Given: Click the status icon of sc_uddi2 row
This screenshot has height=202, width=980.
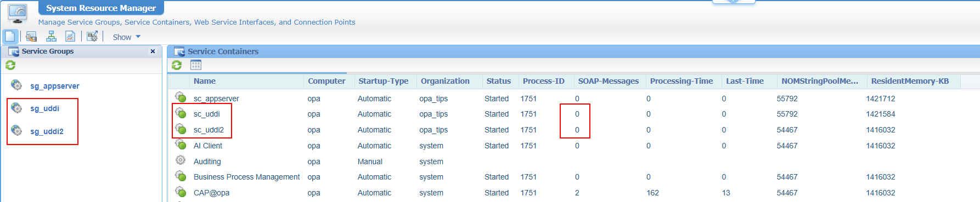Looking at the screenshot, I should (181, 129).
